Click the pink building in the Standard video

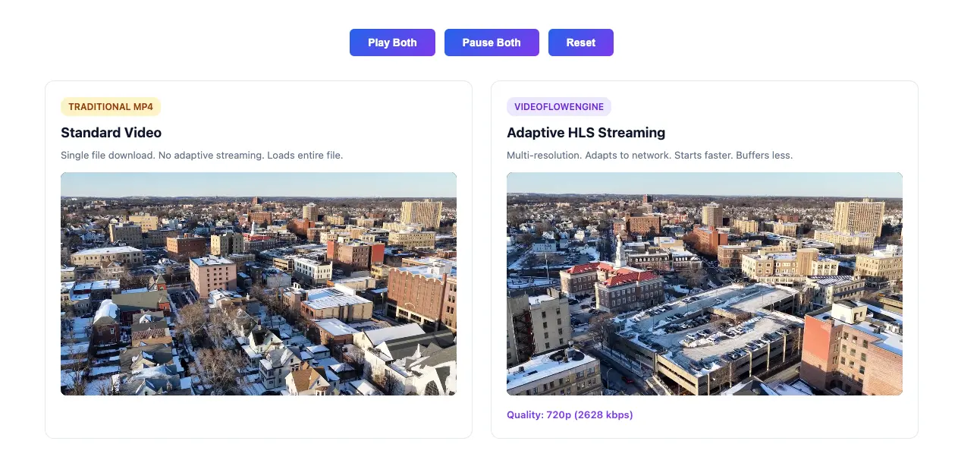(x=212, y=276)
